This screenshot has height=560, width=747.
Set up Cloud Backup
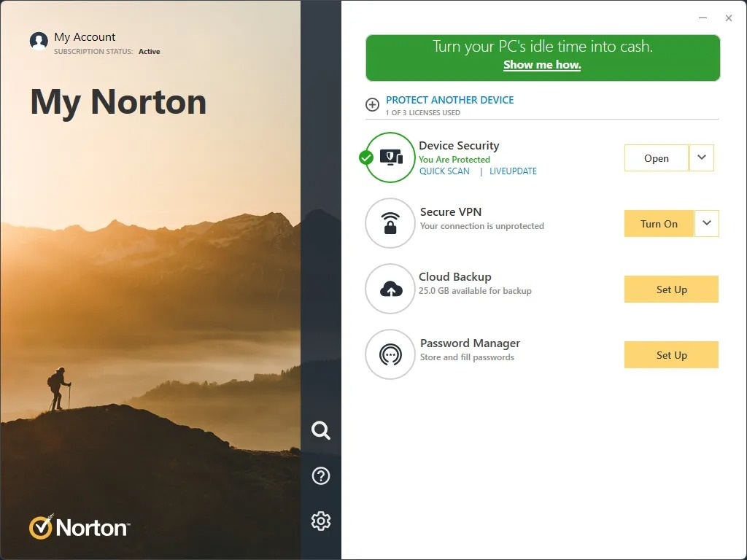click(670, 289)
